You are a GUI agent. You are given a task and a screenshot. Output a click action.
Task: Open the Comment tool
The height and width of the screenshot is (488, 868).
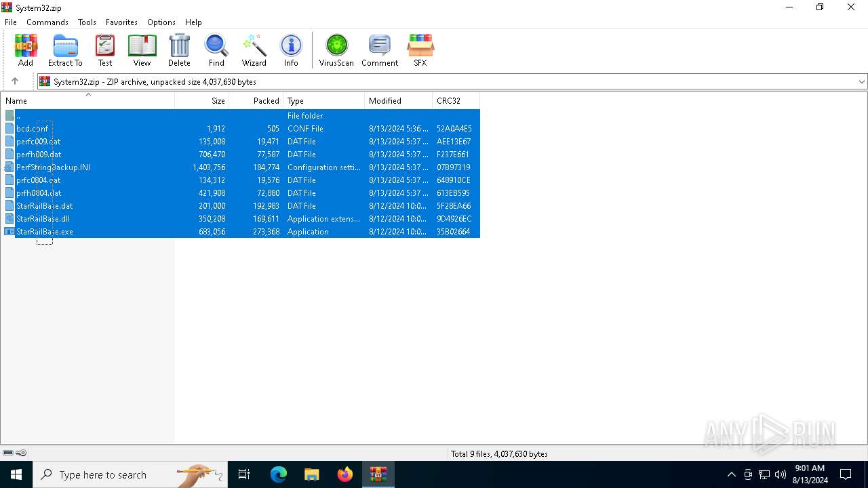point(380,50)
